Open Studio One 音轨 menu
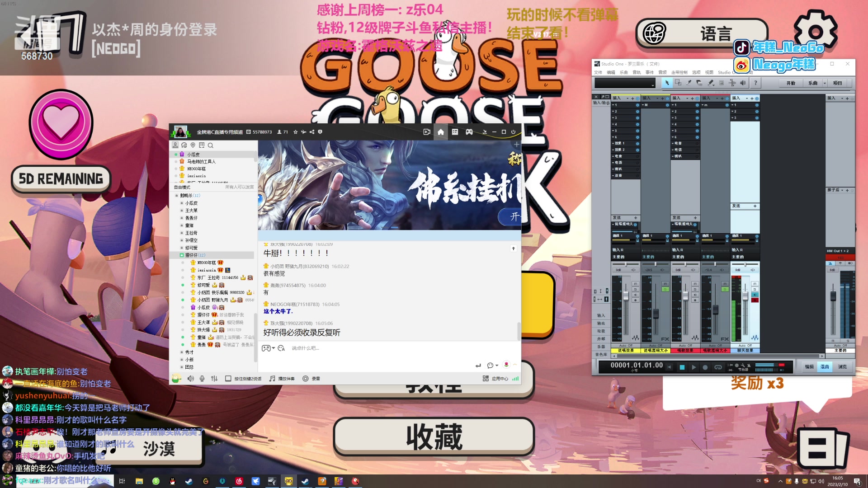The width and height of the screenshot is (868, 488). click(x=637, y=72)
